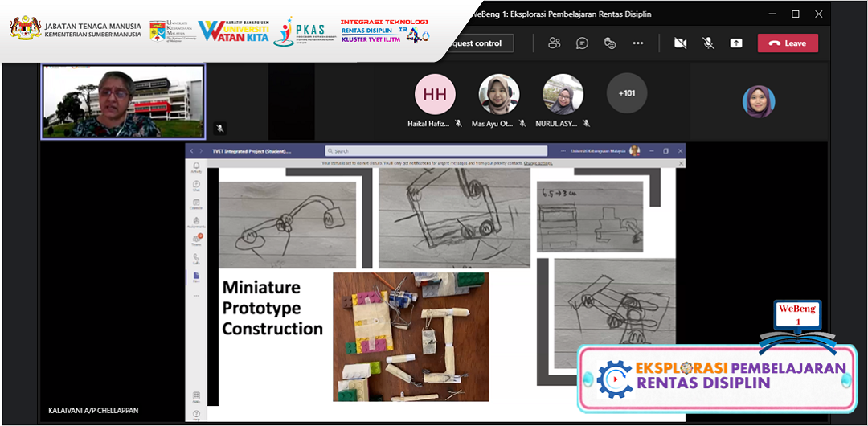Click the Change settings link
Screen dimensions: 868x426
(x=538, y=163)
